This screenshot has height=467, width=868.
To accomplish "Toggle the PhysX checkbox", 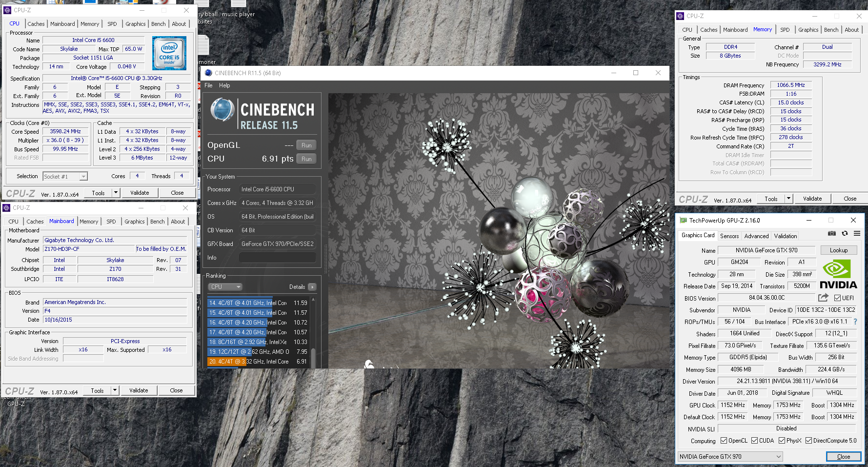I will 782,440.
